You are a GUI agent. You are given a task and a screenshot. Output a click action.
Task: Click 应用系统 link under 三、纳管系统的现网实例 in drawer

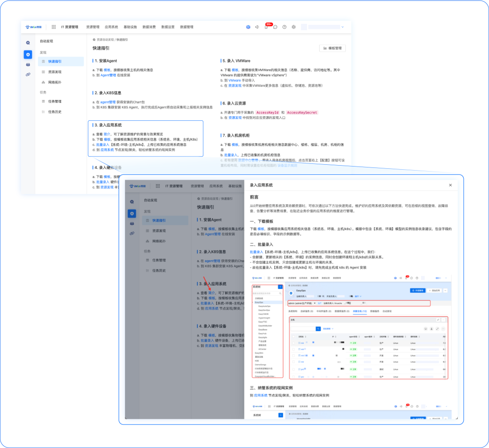click(261, 396)
